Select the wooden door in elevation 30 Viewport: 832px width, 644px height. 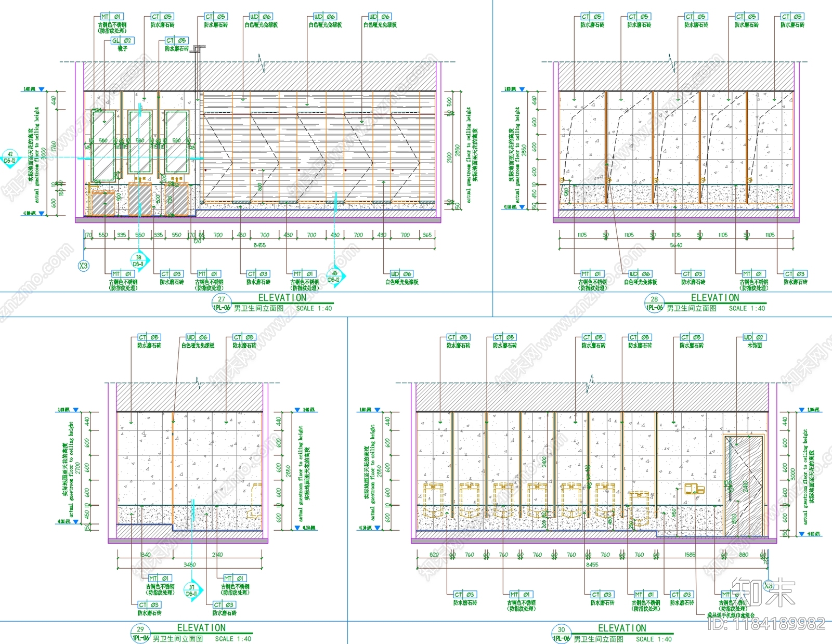(744, 485)
